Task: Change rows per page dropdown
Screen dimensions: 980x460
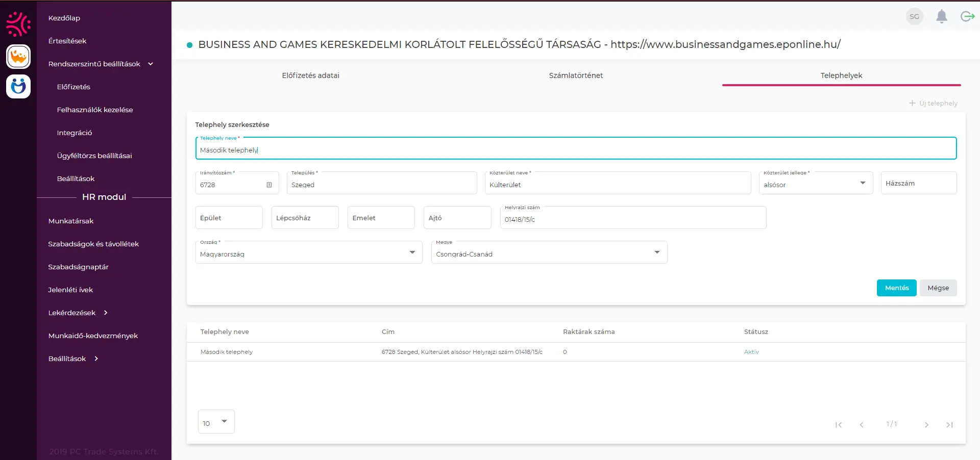Action: [216, 422]
